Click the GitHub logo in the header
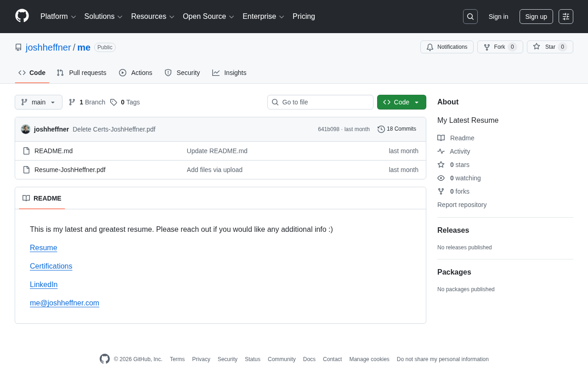This screenshot has height=368, width=588. coord(22,16)
